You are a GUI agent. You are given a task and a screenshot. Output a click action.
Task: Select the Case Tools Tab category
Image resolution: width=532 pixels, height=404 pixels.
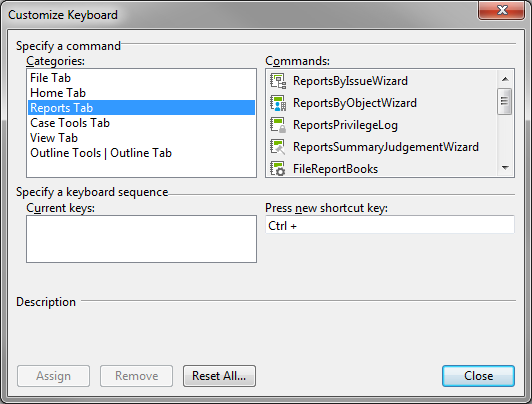141,123
